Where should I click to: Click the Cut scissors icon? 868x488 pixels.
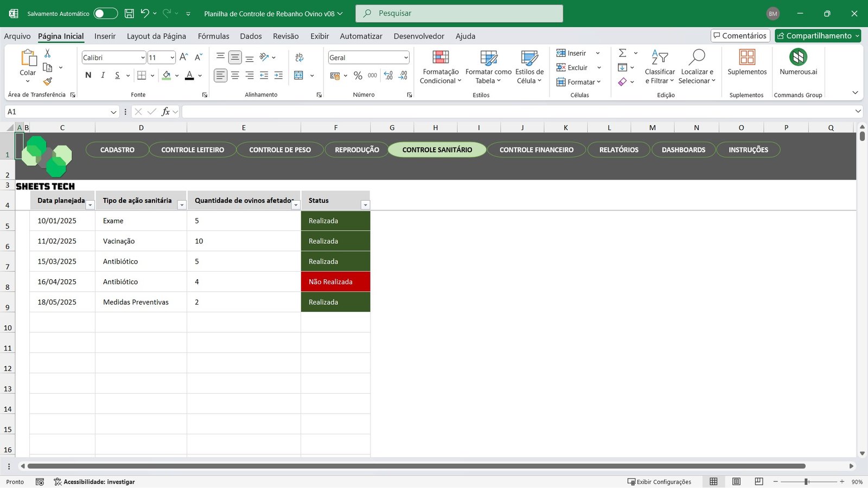pyautogui.click(x=47, y=53)
